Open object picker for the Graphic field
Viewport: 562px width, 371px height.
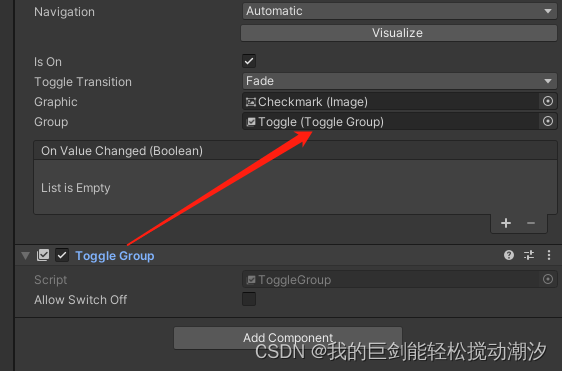tap(548, 101)
